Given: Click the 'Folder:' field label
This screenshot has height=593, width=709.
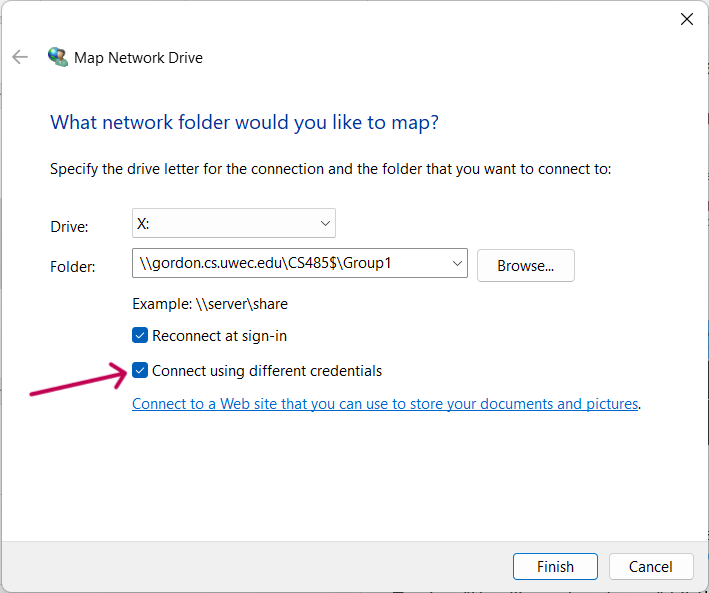Looking at the screenshot, I should 72,266.
